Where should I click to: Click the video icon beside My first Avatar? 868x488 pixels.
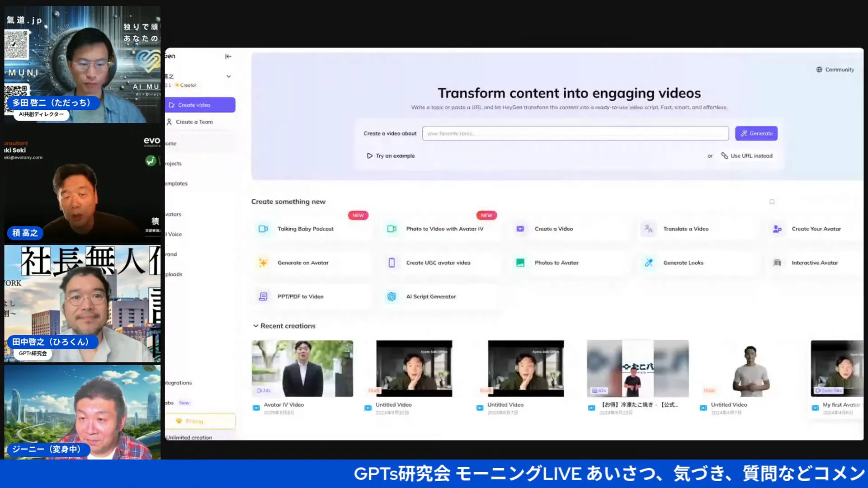(x=815, y=408)
